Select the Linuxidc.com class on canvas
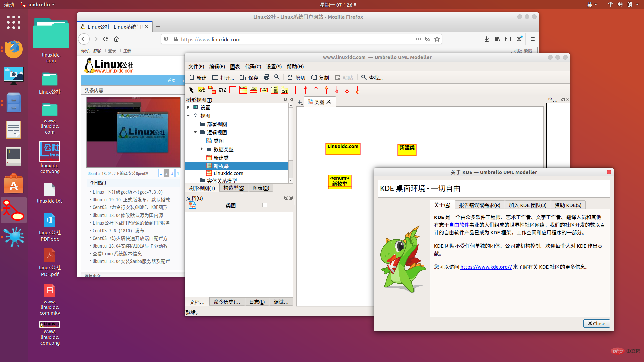 [343, 149]
